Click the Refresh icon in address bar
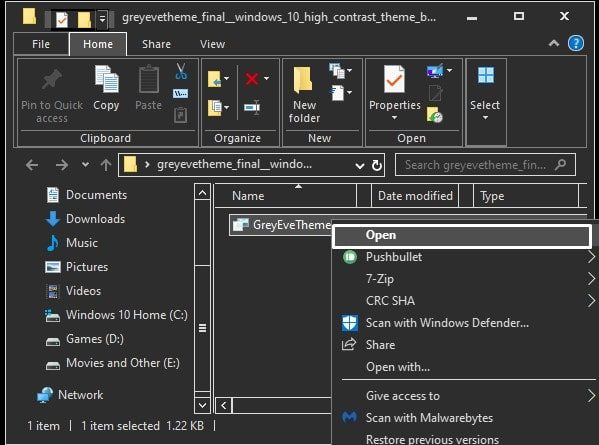 tap(377, 165)
